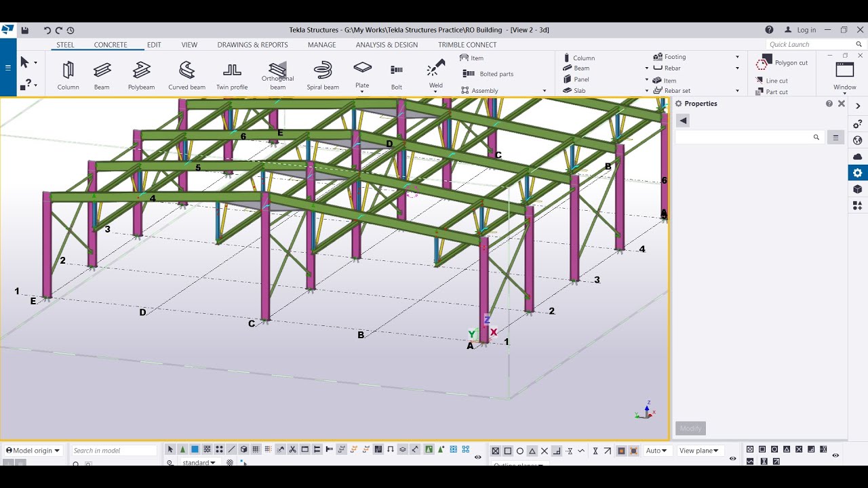The width and height of the screenshot is (868, 488).
Task: Click the Modify button
Action: point(690,428)
